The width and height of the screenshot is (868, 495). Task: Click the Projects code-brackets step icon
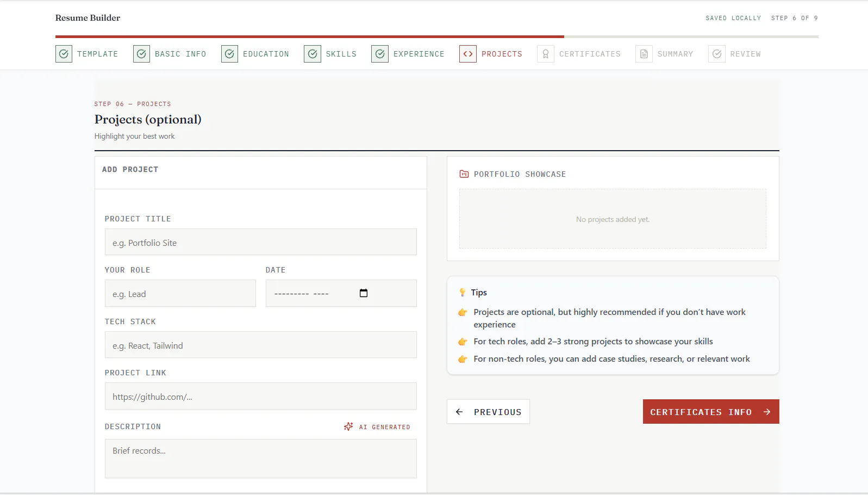(468, 54)
